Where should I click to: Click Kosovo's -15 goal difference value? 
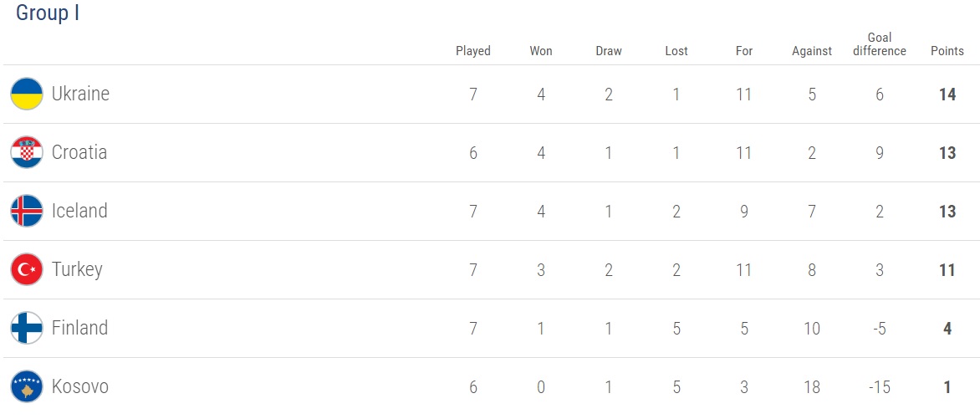pyautogui.click(x=880, y=387)
